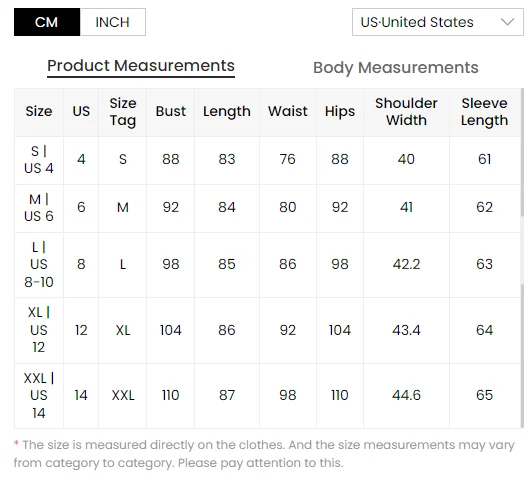This screenshot has width=530, height=484.
Task: Click the Size column header
Action: click(39, 111)
